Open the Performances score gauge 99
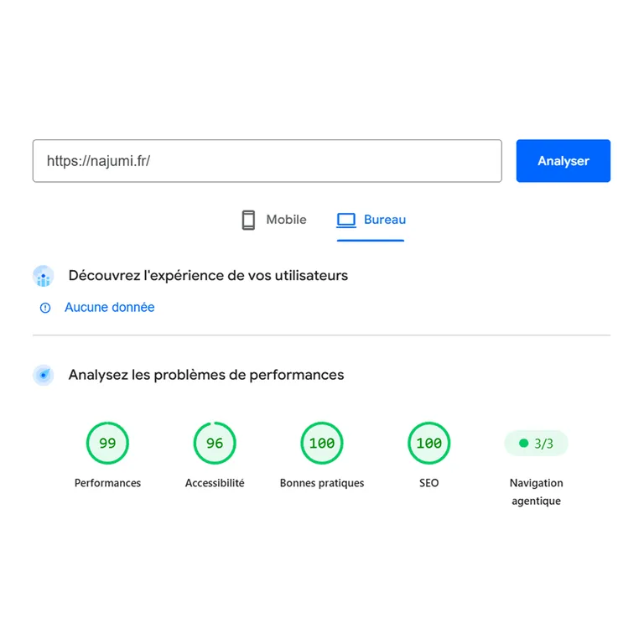The width and height of the screenshot is (644, 644). [x=107, y=443]
